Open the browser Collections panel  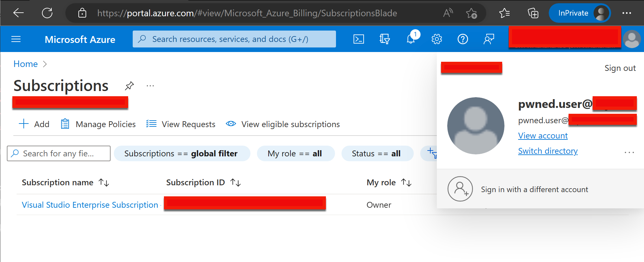533,13
